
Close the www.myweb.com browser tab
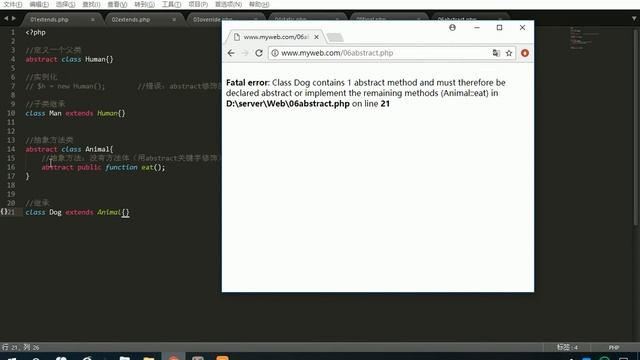[x=316, y=37]
